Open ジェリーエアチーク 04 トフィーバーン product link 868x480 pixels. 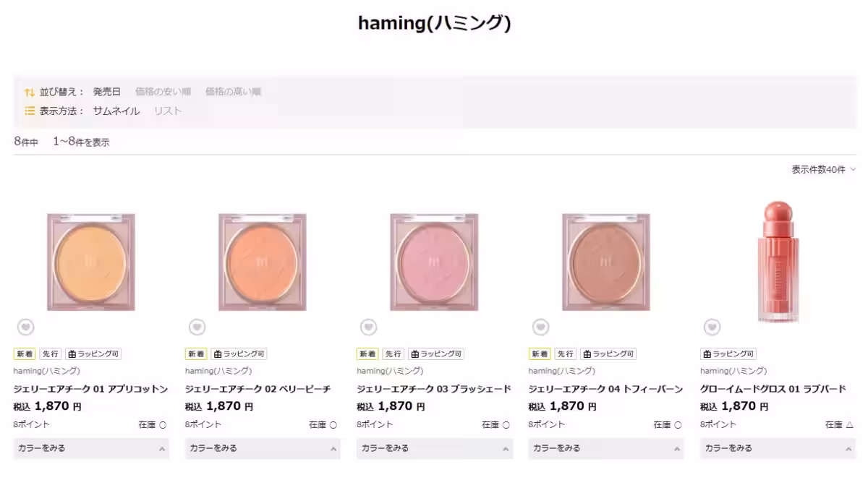pyautogui.click(x=605, y=389)
